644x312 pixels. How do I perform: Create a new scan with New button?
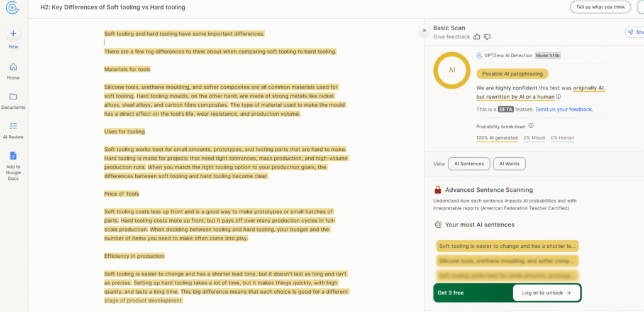pos(13,33)
